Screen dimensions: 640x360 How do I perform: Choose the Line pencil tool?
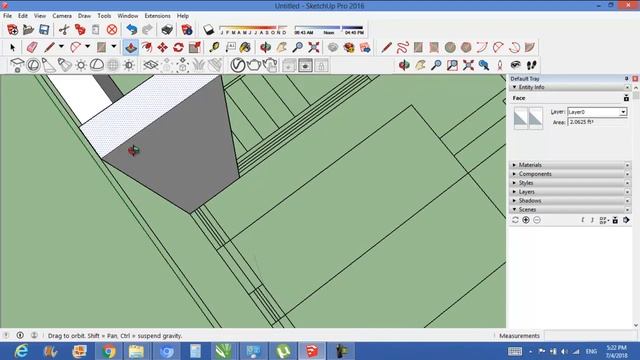click(49, 47)
